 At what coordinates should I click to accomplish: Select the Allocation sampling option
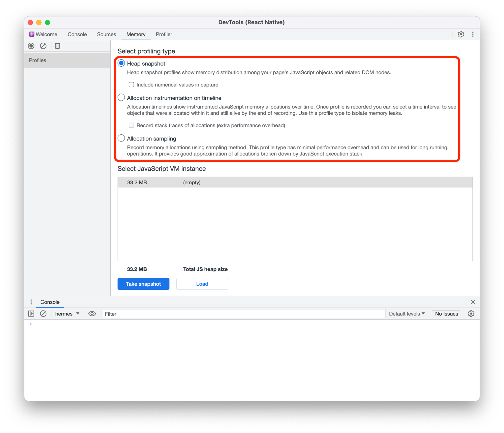pyautogui.click(x=121, y=138)
